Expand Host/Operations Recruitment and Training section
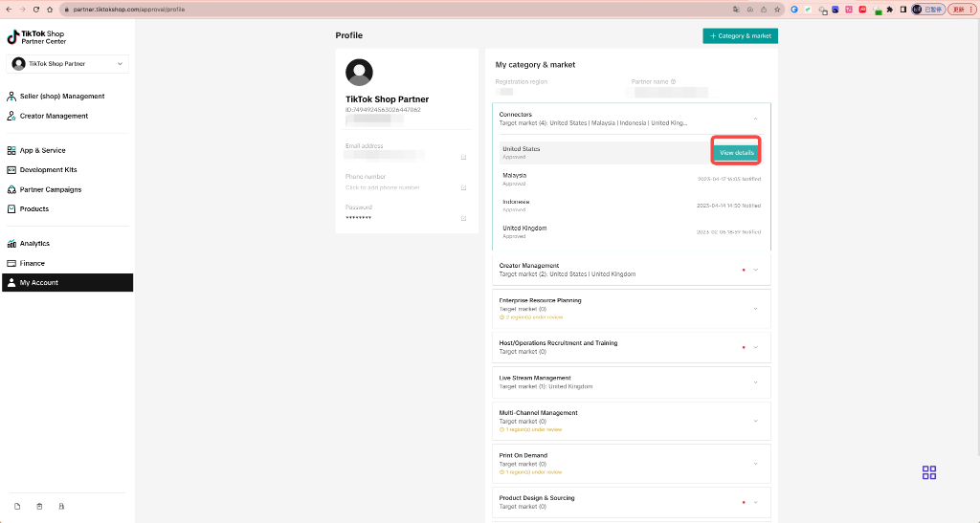The height and width of the screenshot is (523, 980). pos(756,348)
